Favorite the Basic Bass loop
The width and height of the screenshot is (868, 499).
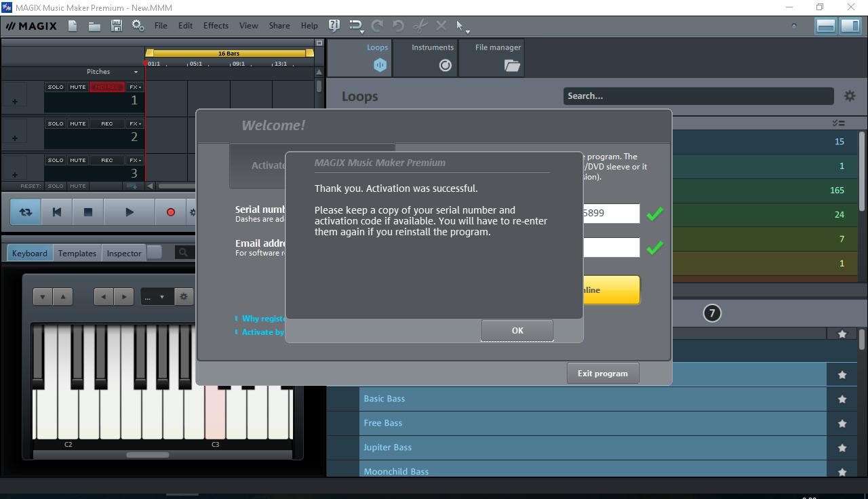pyautogui.click(x=842, y=399)
